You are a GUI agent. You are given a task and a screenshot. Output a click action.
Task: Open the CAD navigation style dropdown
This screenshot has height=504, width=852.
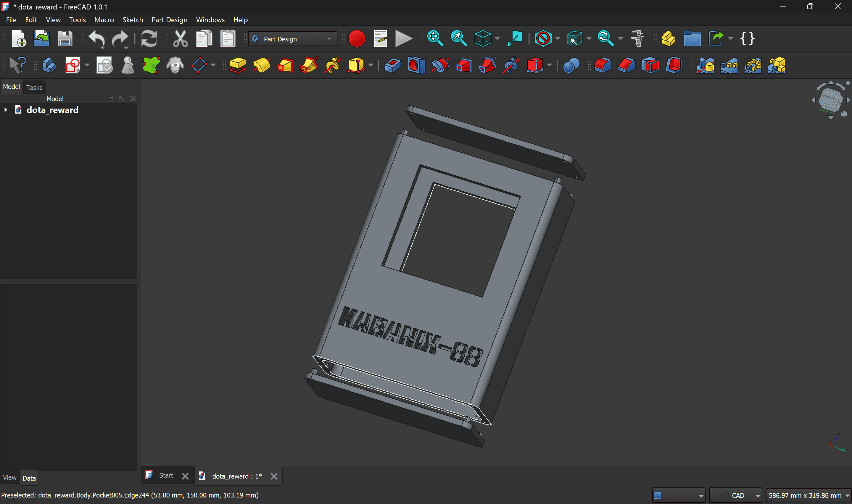[x=735, y=495]
